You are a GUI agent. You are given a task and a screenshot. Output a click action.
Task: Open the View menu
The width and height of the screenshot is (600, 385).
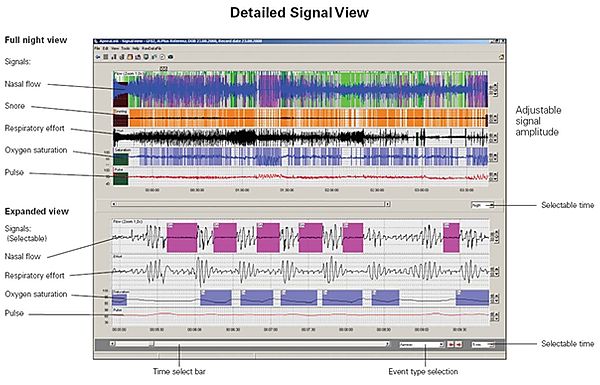point(115,48)
